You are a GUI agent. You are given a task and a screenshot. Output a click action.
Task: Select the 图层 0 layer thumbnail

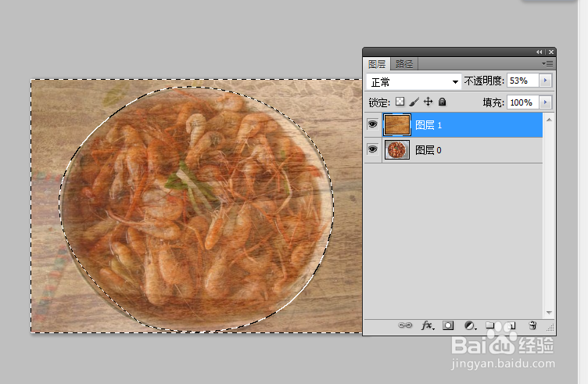tap(396, 150)
